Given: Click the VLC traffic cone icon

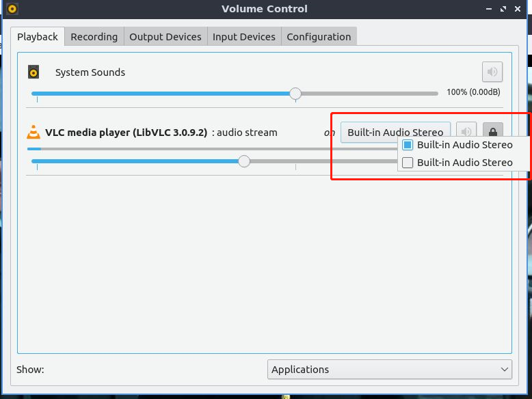Looking at the screenshot, I should coord(33,133).
